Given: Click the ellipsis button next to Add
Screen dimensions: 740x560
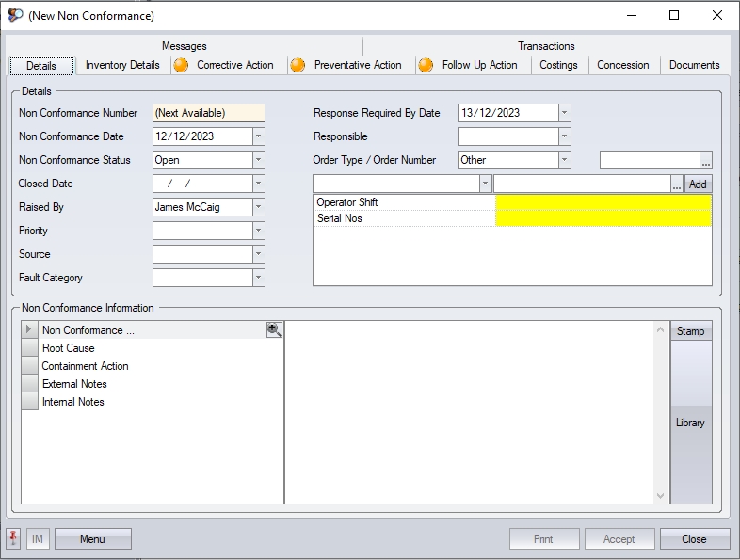Looking at the screenshot, I should click(x=676, y=184).
